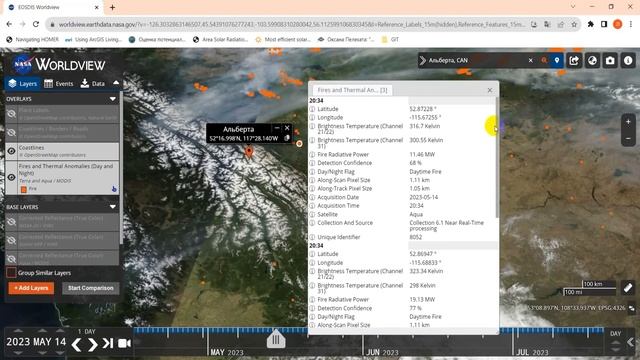The image size is (640, 360).
Task: Click the orange search magnifier icon
Action: coord(544,60)
